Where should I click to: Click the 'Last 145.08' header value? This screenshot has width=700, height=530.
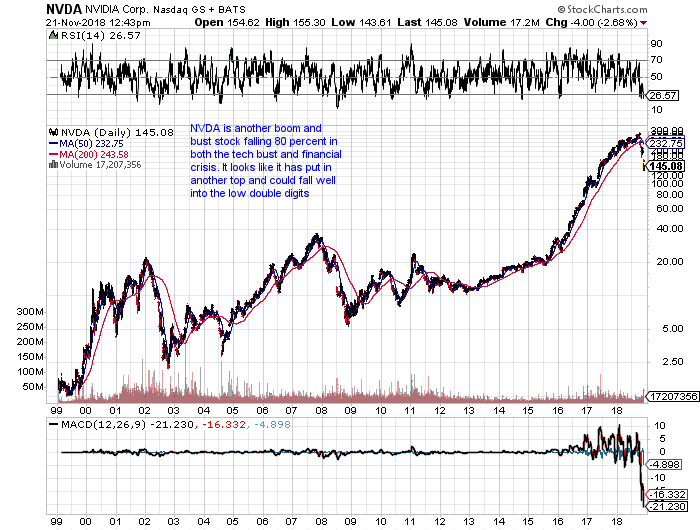click(427, 22)
